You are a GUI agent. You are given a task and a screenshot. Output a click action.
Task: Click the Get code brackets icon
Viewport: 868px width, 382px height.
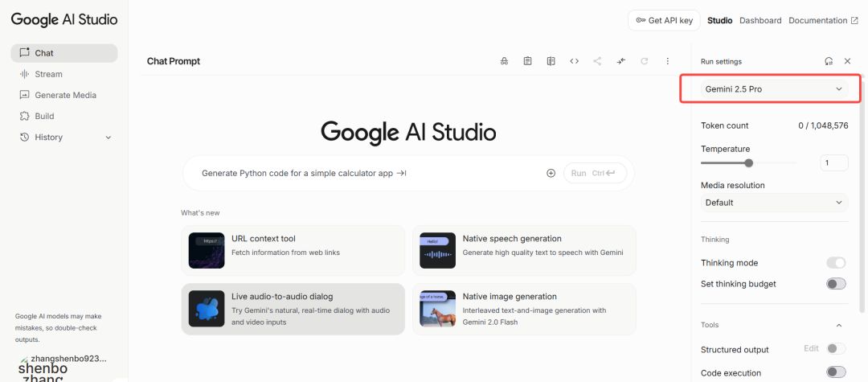tap(574, 61)
